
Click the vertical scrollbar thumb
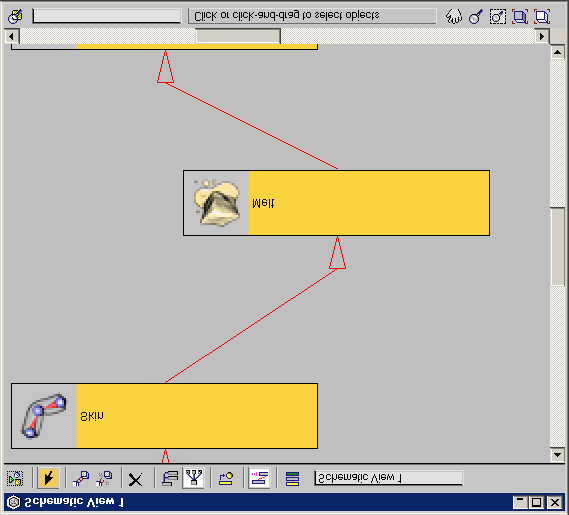point(557,246)
